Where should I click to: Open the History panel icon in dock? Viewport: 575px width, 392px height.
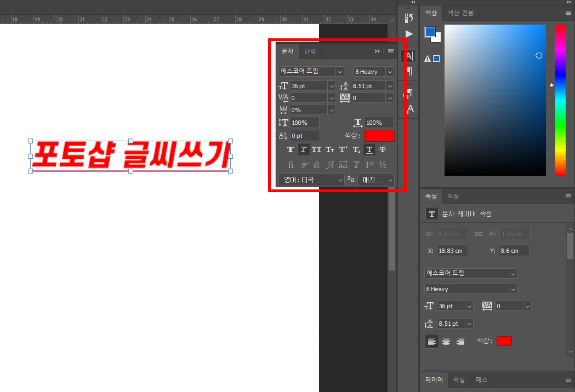click(x=409, y=18)
